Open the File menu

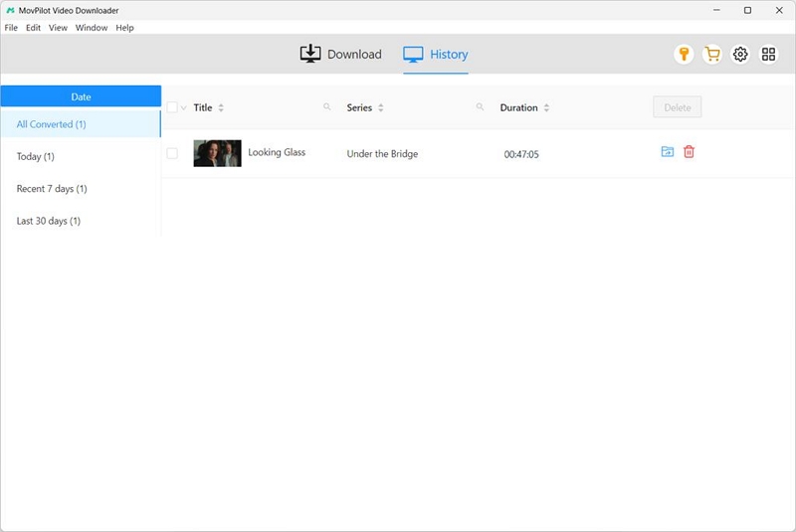(x=11, y=28)
